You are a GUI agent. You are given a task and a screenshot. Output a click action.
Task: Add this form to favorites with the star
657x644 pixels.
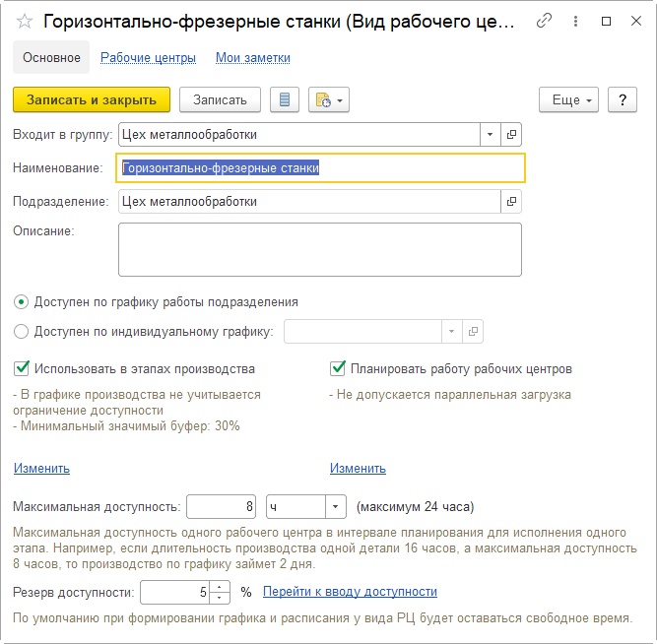point(25,22)
